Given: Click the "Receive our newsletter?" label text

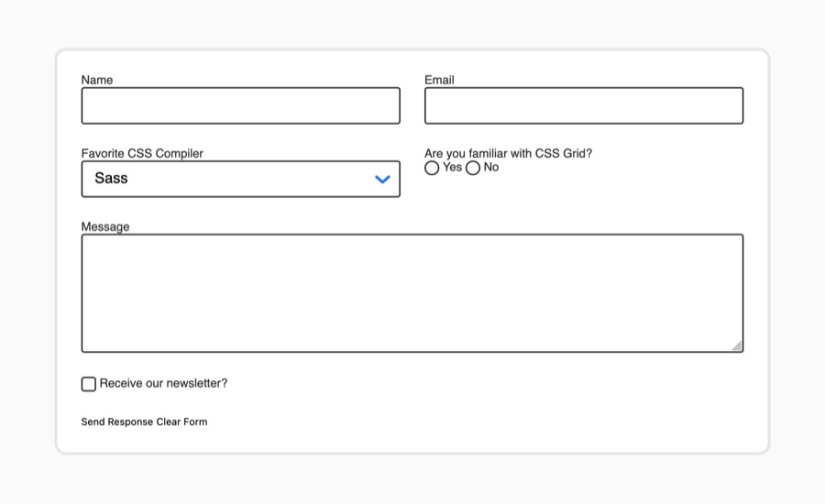Looking at the screenshot, I should [164, 384].
